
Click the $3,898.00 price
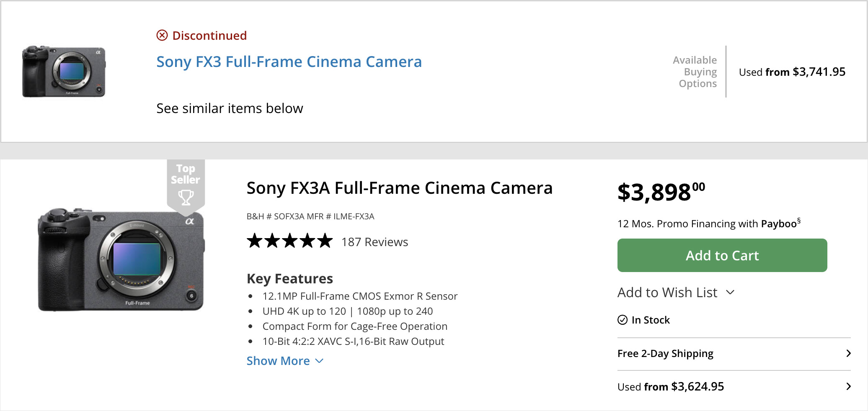point(661,192)
